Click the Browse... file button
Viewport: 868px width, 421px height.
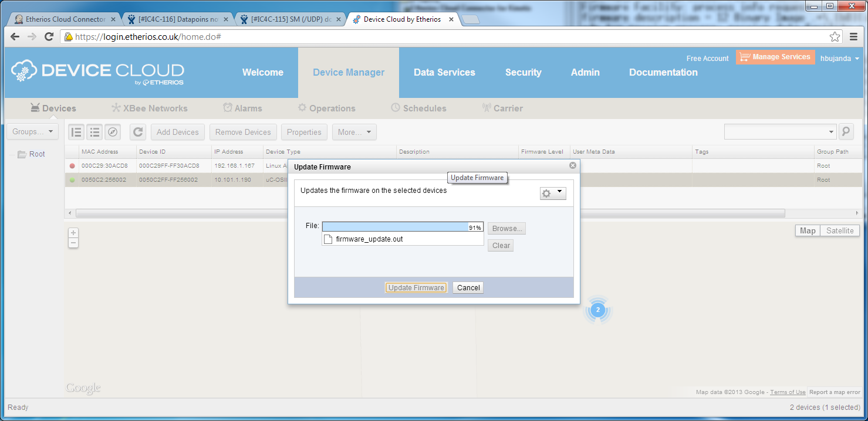click(x=506, y=228)
